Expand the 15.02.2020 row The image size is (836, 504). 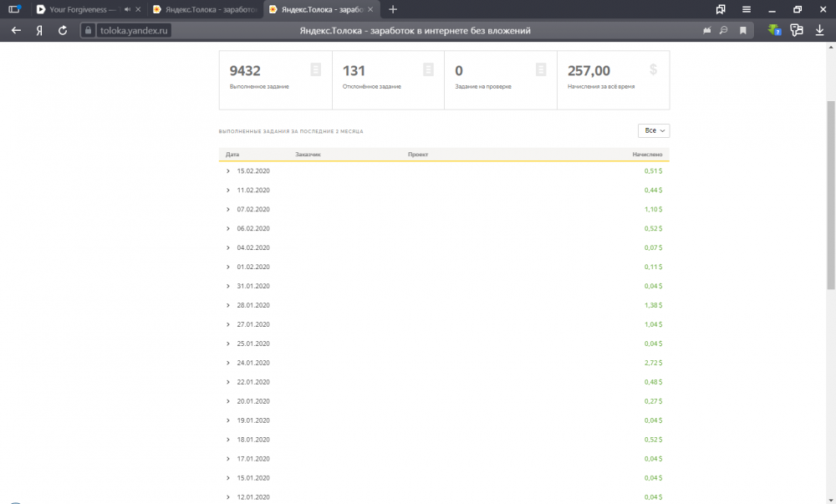(228, 171)
